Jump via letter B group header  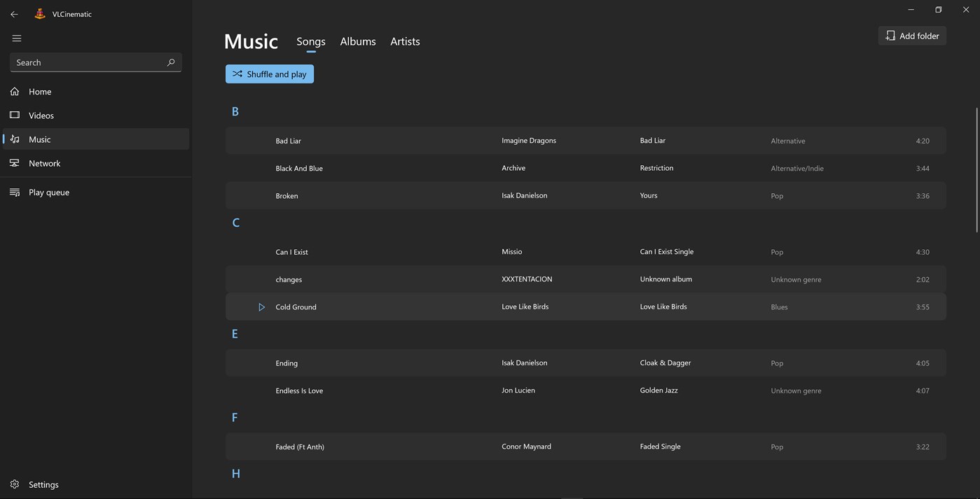pyautogui.click(x=235, y=111)
